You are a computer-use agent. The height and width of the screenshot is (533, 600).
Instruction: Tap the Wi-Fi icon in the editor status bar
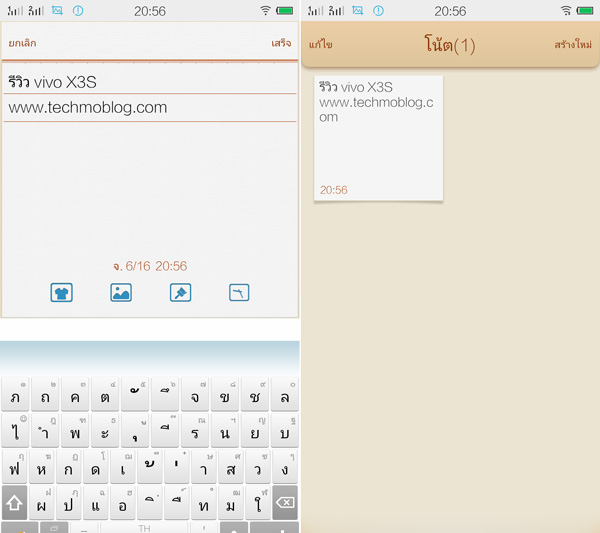[x=265, y=10]
